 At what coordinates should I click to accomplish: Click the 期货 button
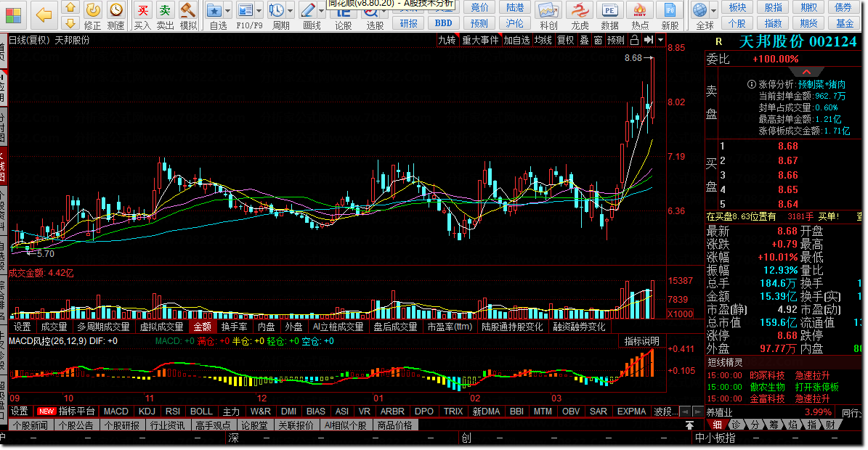(x=808, y=23)
